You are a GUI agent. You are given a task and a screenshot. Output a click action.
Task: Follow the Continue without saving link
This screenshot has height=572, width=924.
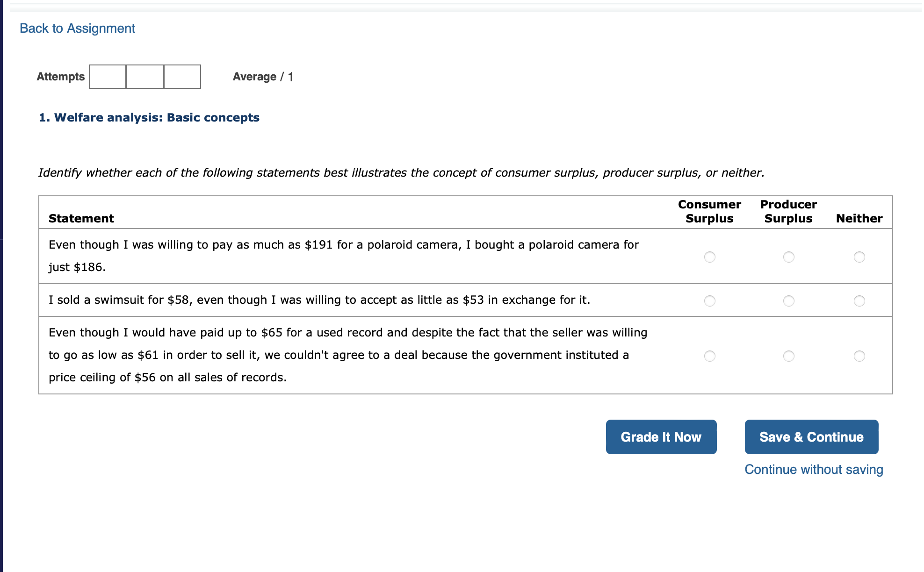[813, 470]
